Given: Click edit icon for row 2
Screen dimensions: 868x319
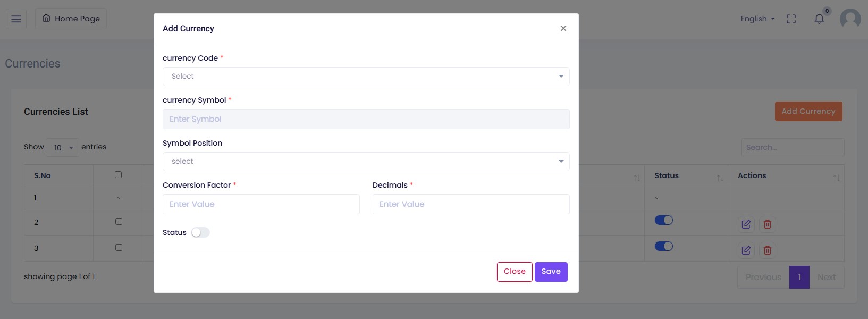Looking at the screenshot, I should pos(746,224).
